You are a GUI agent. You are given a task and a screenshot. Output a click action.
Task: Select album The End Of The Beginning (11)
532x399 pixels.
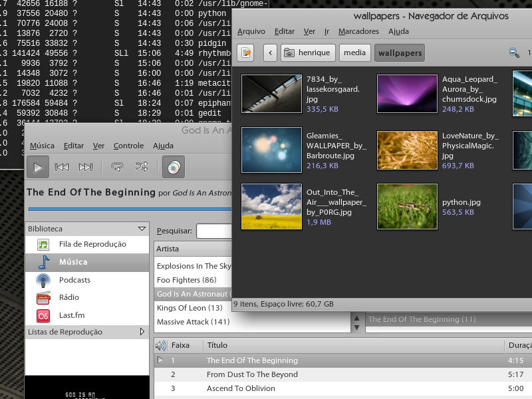point(449,319)
